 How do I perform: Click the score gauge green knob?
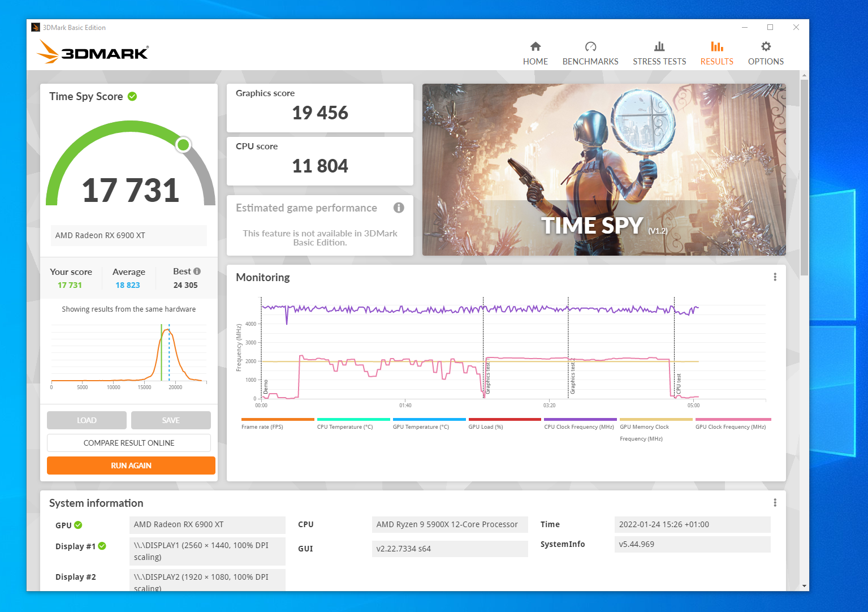[183, 145]
